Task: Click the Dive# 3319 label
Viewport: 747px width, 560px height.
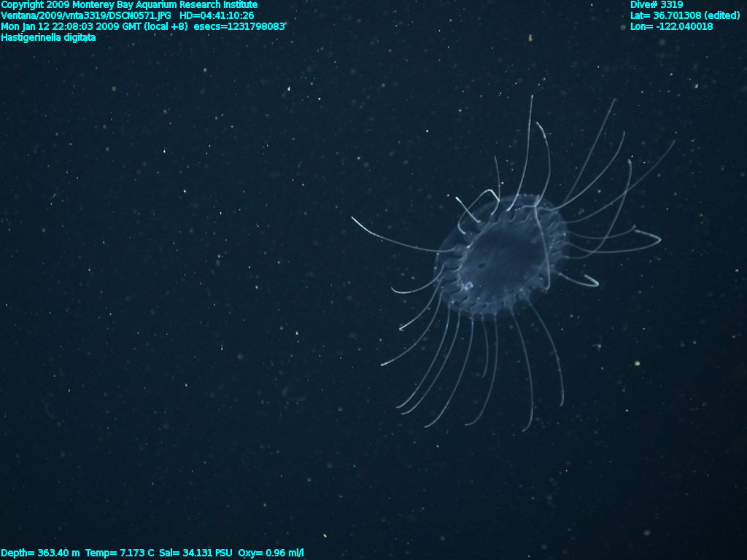Action: click(x=657, y=5)
